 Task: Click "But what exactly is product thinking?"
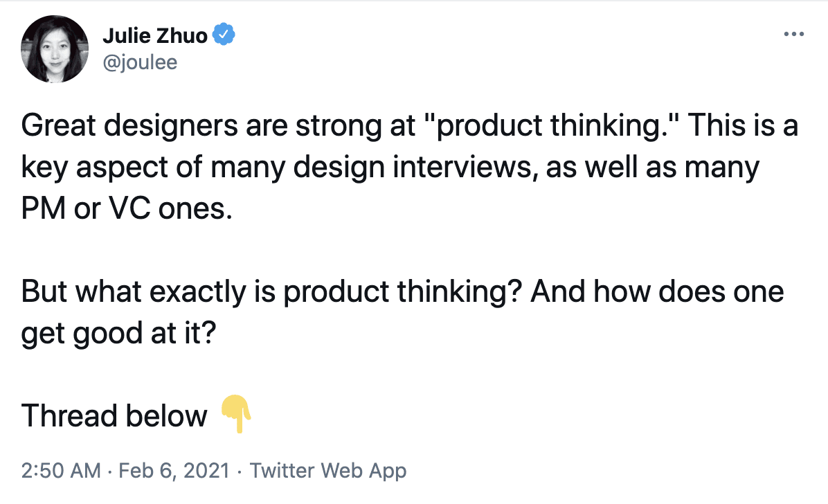coord(271,292)
